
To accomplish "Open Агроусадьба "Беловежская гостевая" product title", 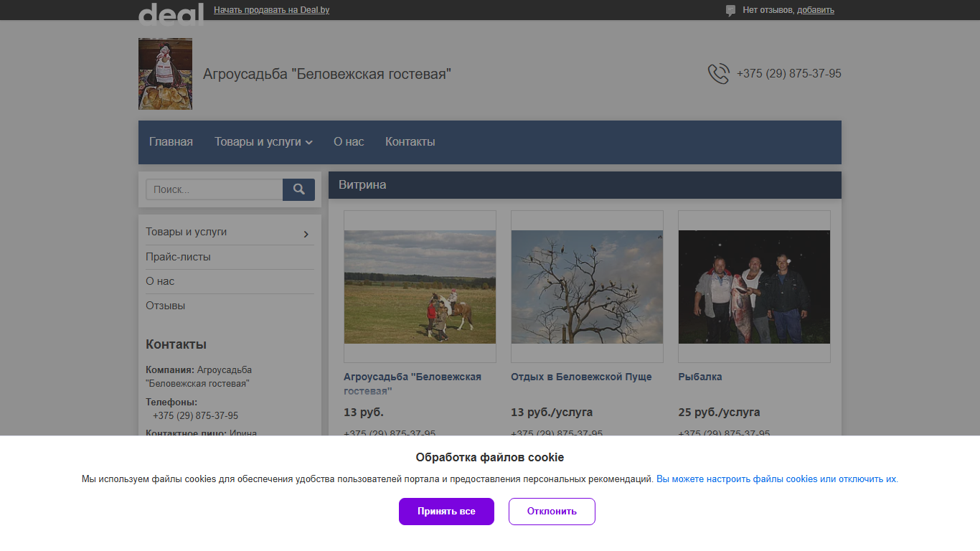I will coord(413,384).
